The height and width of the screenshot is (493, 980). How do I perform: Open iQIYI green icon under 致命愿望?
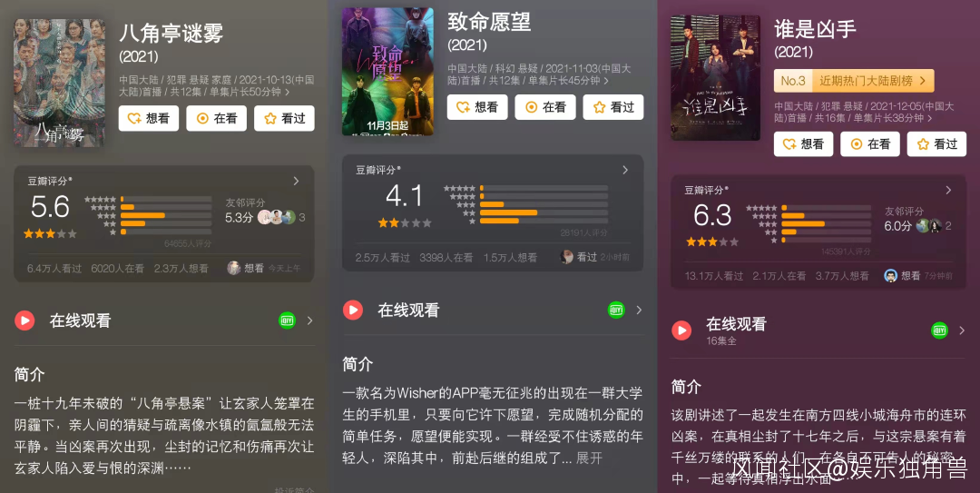(616, 310)
